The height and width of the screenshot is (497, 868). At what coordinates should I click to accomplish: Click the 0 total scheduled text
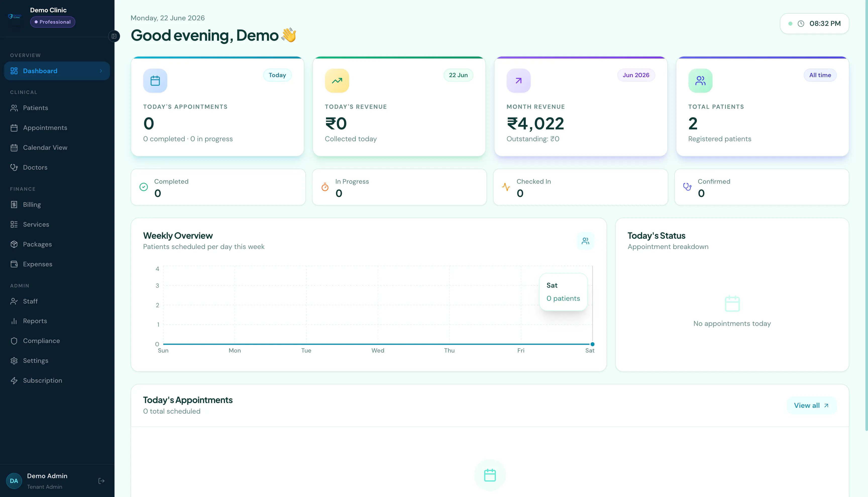[172, 411]
